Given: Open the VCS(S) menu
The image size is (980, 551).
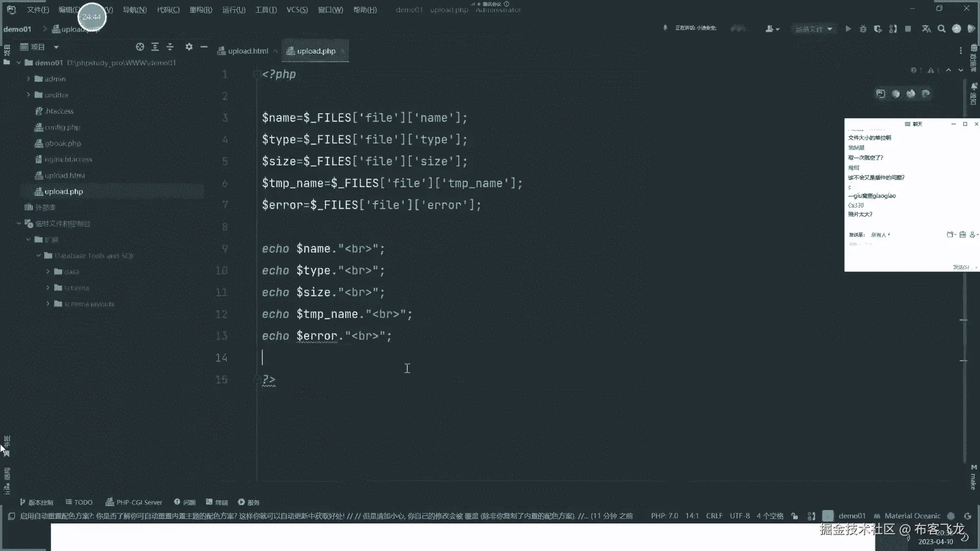Looking at the screenshot, I should [297, 10].
